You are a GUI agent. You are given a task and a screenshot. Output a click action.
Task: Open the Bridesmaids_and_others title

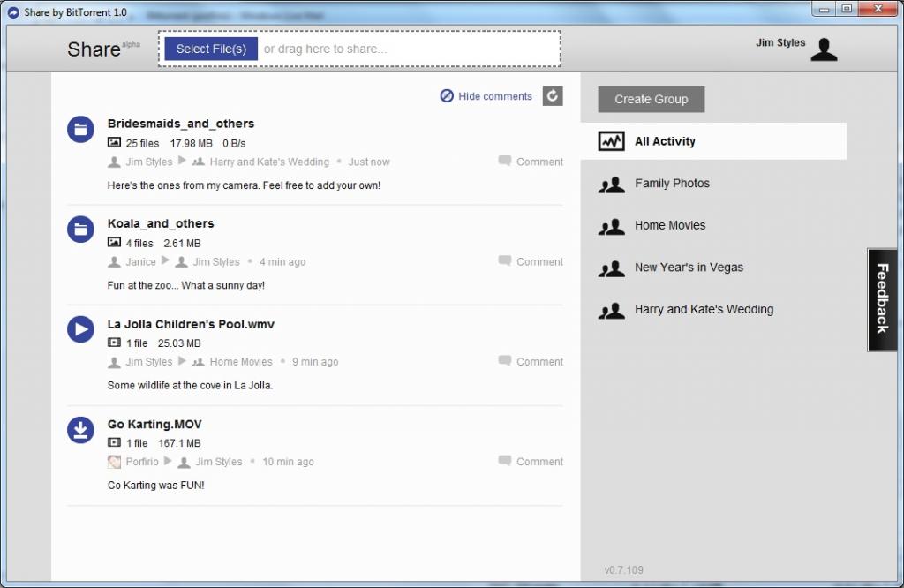coord(180,124)
